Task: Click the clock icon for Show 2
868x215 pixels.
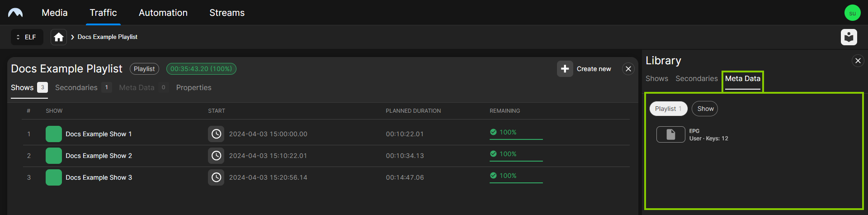Action: (216, 156)
